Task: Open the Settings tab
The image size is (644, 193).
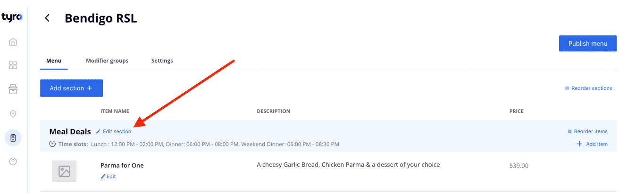Action: [162, 61]
